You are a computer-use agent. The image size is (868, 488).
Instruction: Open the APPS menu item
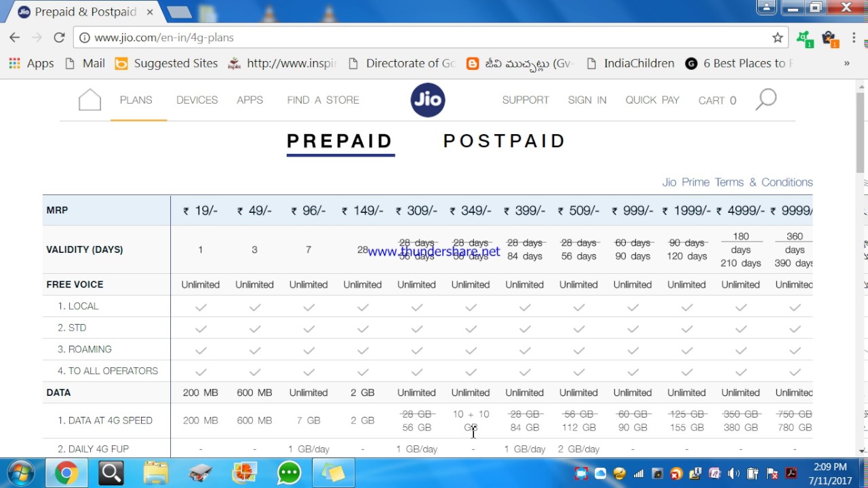pyautogui.click(x=250, y=100)
